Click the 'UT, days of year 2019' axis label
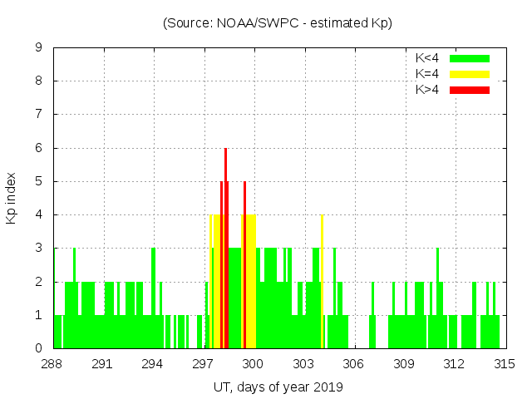The image size is (532, 399). point(278,387)
